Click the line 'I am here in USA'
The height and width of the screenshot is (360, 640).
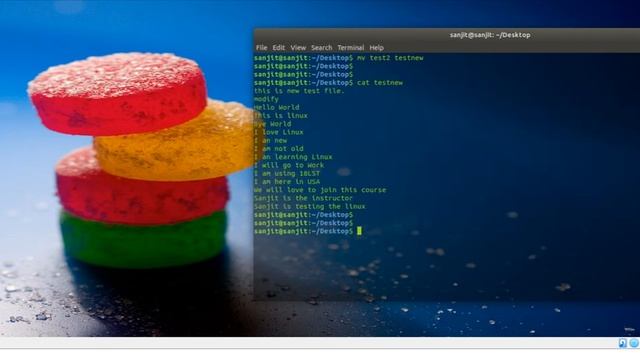287,182
